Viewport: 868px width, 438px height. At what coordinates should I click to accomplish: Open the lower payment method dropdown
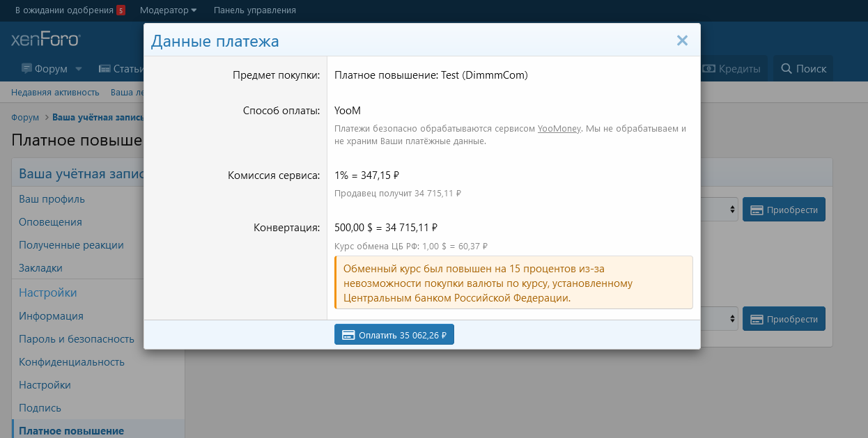[x=719, y=319]
